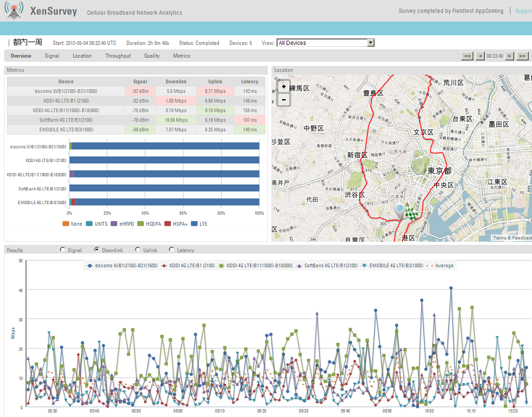Open the Support link in header
This screenshot has height=417, width=532.
[x=523, y=11]
